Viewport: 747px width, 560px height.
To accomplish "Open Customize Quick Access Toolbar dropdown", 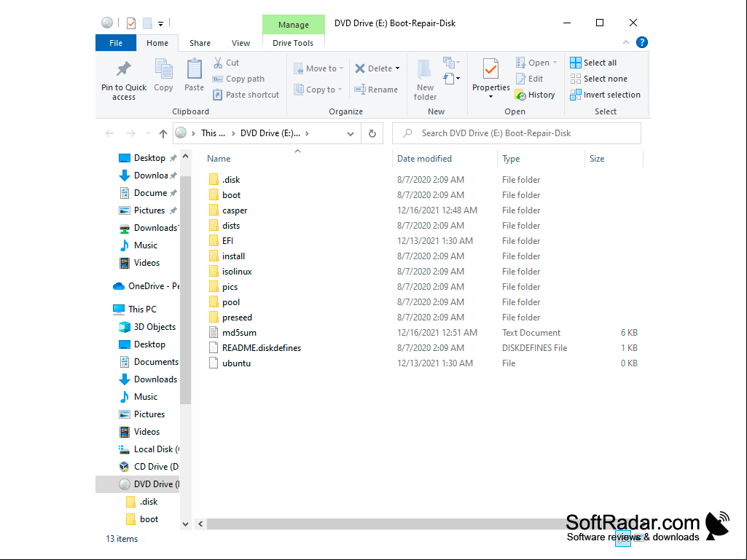I will [x=160, y=23].
